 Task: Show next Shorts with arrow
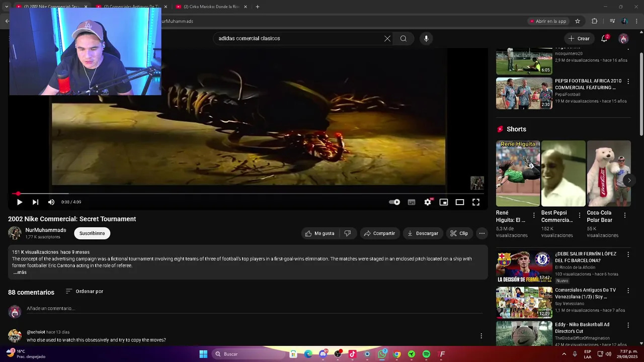click(629, 180)
